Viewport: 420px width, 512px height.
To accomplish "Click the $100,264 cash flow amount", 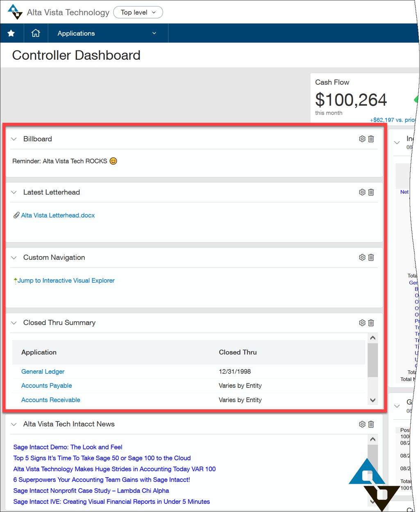I will (351, 100).
